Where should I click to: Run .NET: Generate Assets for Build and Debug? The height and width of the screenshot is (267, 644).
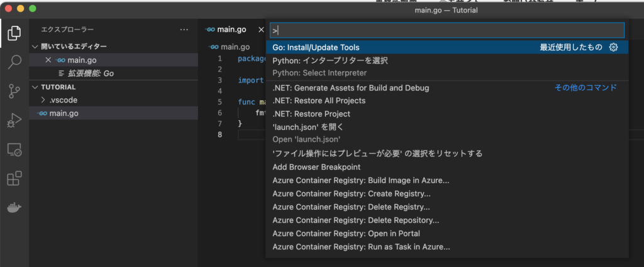coord(447,88)
